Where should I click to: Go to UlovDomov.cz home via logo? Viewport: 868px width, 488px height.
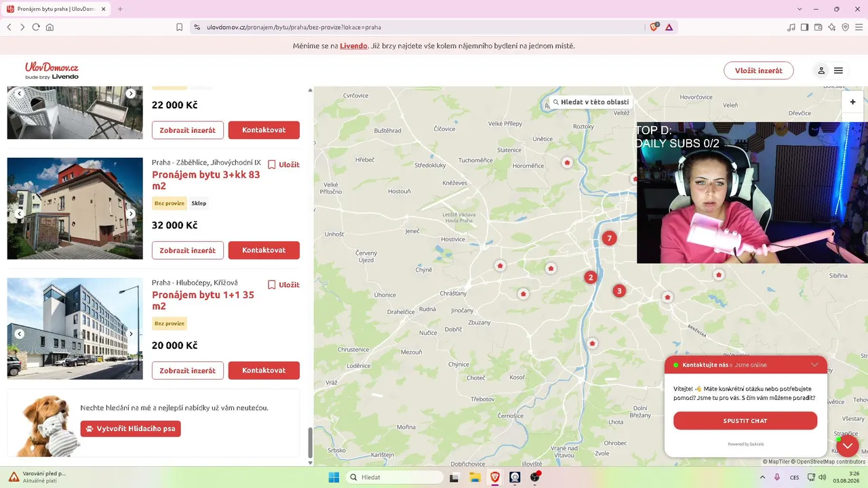52,70
